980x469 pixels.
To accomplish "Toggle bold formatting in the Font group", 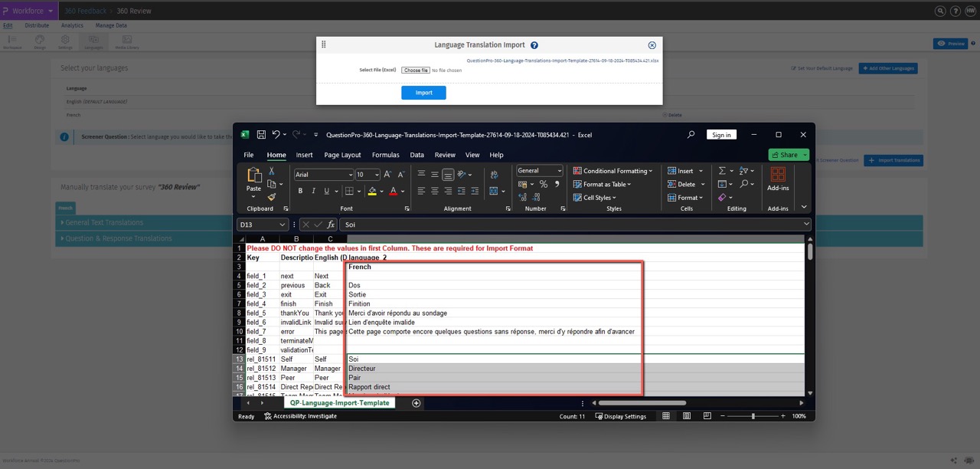I will tap(301, 189).
